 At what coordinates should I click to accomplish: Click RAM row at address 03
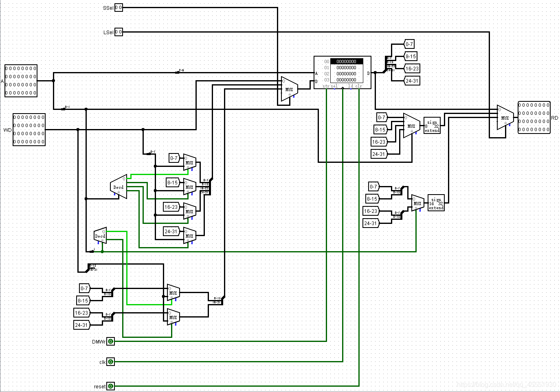tap(346, 80)
